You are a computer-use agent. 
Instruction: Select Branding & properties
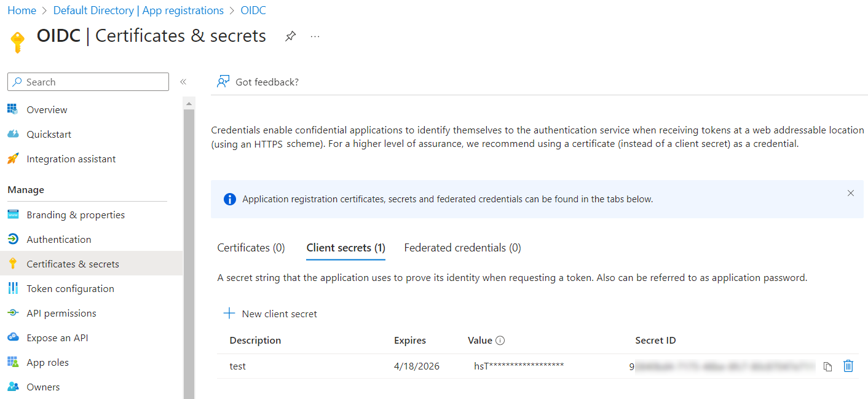click(76, 215)
